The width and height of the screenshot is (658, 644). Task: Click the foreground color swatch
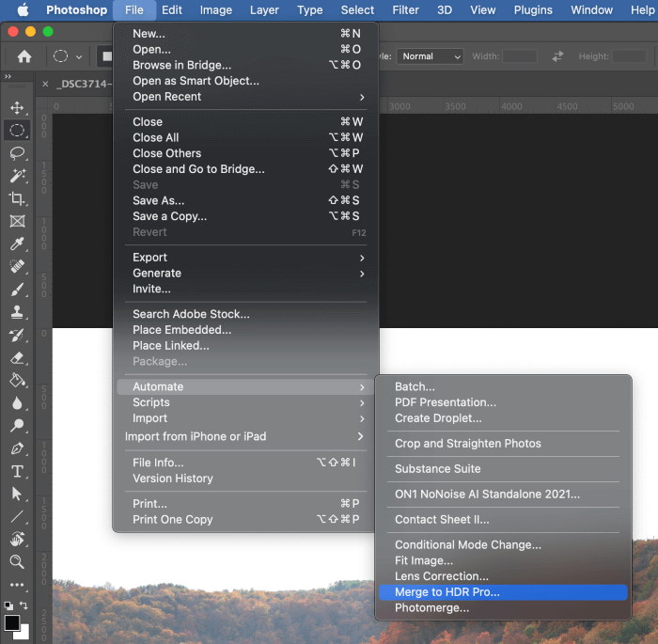point(12,622)
